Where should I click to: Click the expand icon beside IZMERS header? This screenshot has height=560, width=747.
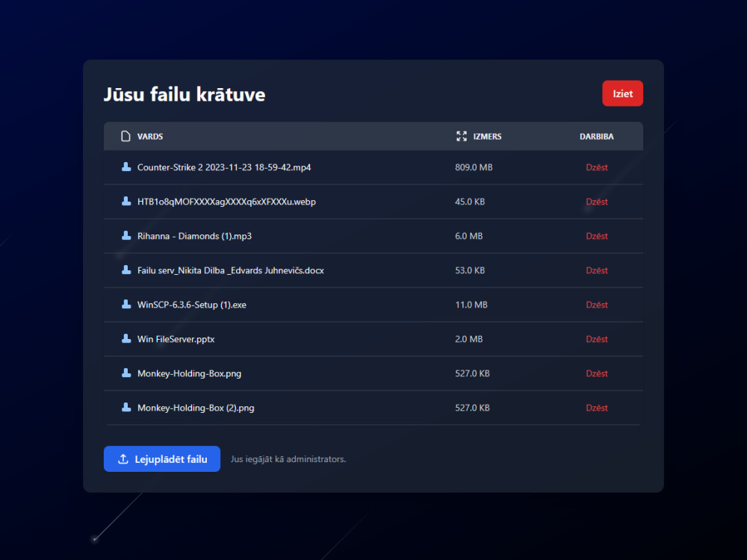tap(462, 136)
